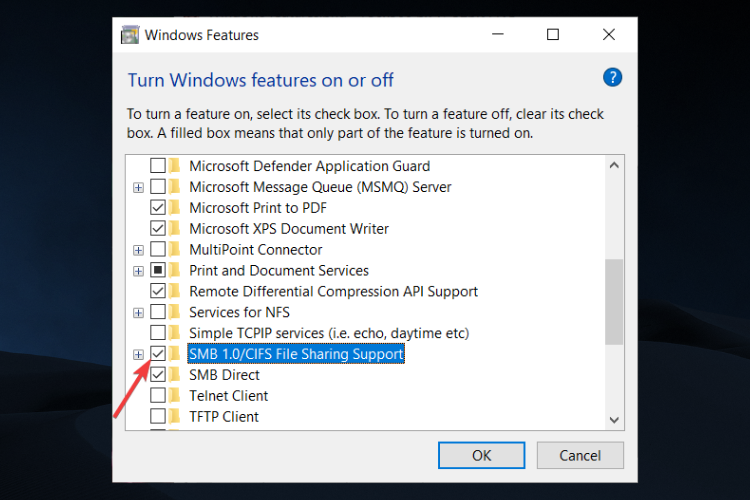
Task: Expand Microsoft Message Queue (MSMQ) Server
Action: (x=138, y=188)
